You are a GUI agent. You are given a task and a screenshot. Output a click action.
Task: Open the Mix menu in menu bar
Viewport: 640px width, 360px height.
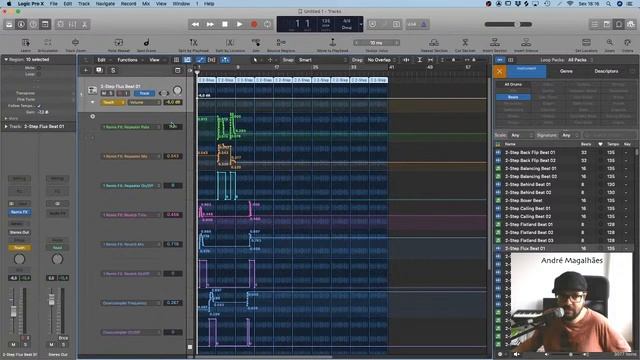coord(146,4)
